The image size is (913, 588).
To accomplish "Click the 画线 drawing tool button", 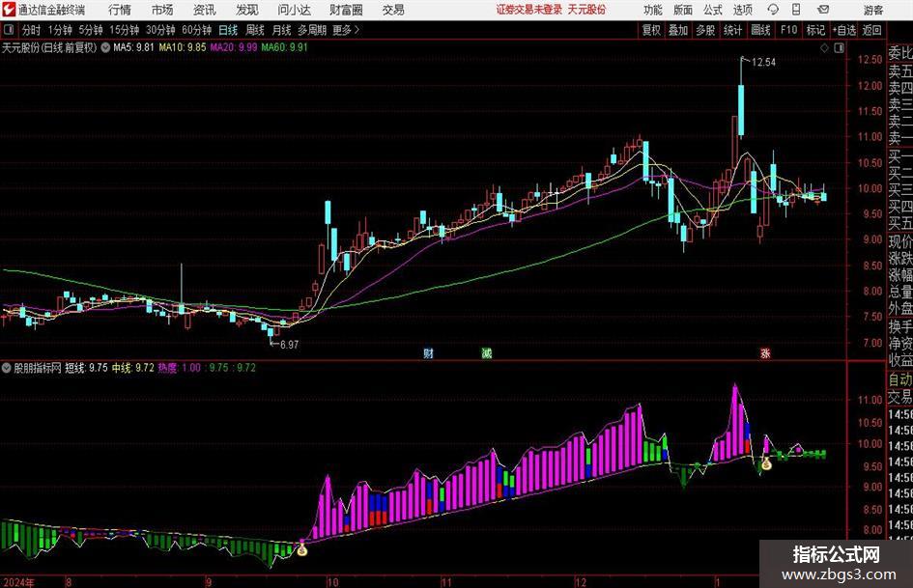I will (x=760, y=30).
